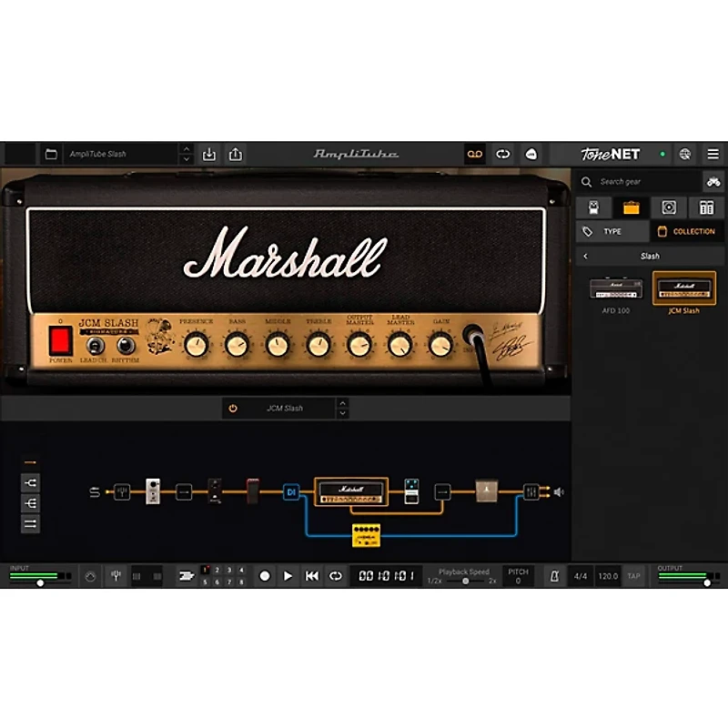Viewport: 728px width, 728px height.
Task: Open the 4/4 time signature selector
Action: [x=580, y=576]
